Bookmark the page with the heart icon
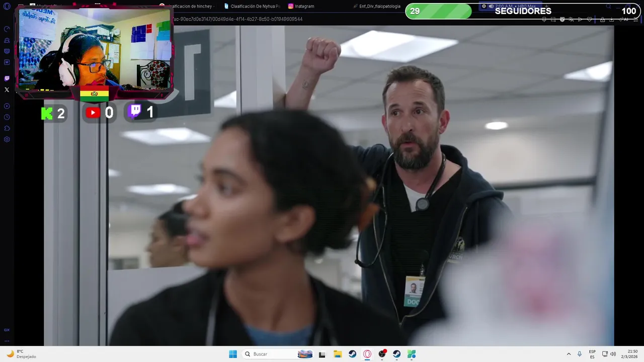The height and width of the screenshot is (362, 644). coord(589,19)
